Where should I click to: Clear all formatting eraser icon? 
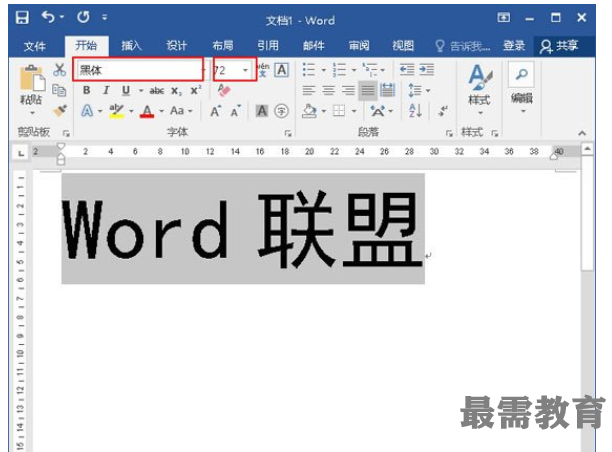click(224, 91)
